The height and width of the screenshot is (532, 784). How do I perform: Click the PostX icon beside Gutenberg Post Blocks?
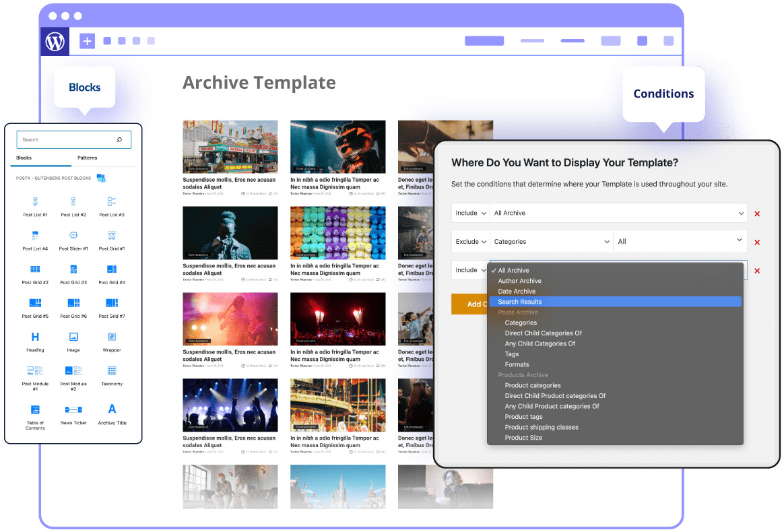point(101,178)
